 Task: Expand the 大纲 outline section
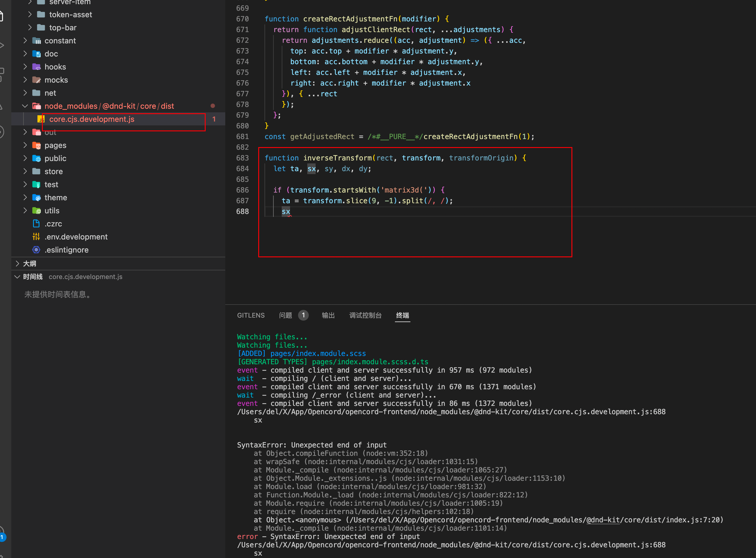point(17,264)
